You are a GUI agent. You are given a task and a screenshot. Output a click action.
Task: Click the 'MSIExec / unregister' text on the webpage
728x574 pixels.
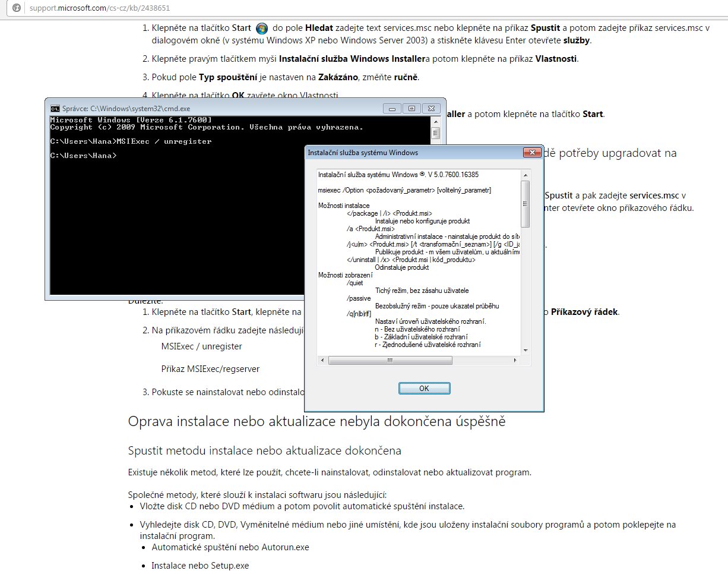coord(201,346)
